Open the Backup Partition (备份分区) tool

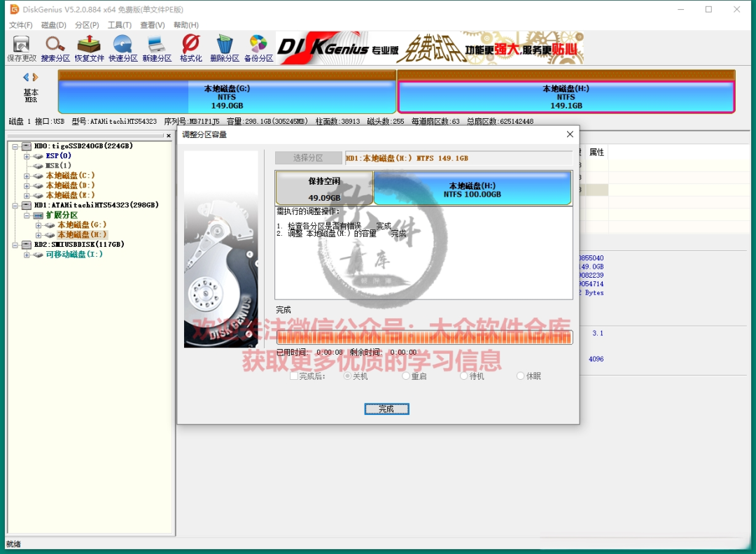(258, 48)
